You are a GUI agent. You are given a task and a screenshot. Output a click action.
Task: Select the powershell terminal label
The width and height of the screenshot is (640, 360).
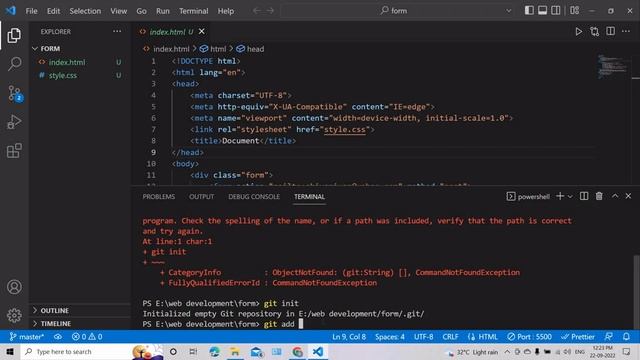pyautogui.click(x=528, y=196)
